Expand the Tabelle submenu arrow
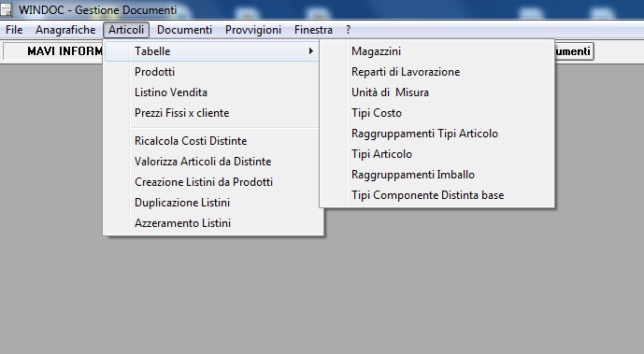Viewport: 644px width, 354px height. click(x=311, y=50)
